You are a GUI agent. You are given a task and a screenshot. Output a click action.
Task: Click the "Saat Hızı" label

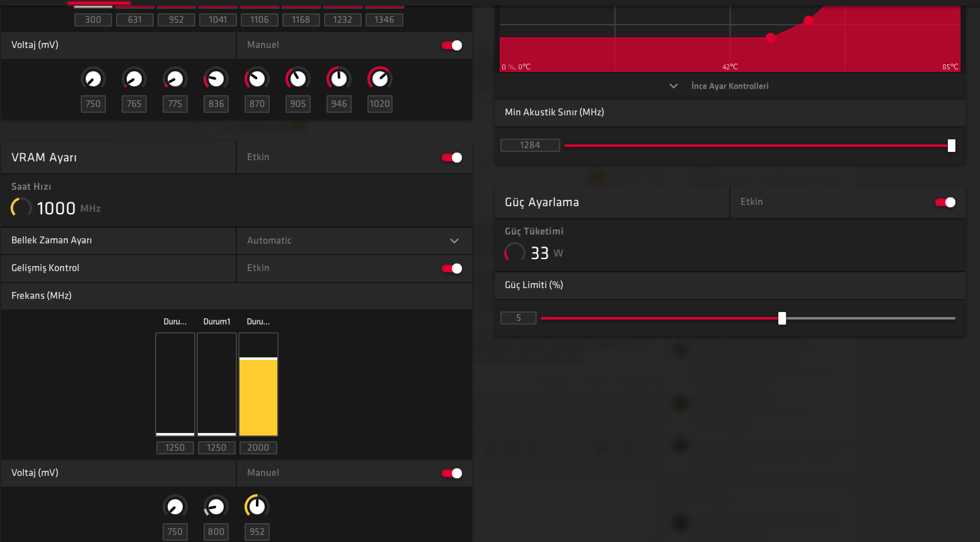pyautogui.click(x=32, y=187)
